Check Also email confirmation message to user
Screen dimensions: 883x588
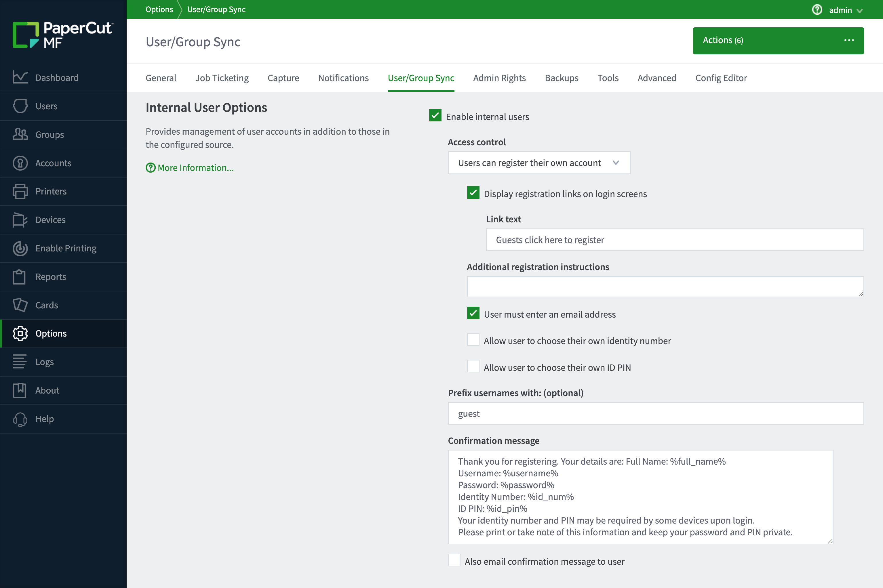point(454,560)
